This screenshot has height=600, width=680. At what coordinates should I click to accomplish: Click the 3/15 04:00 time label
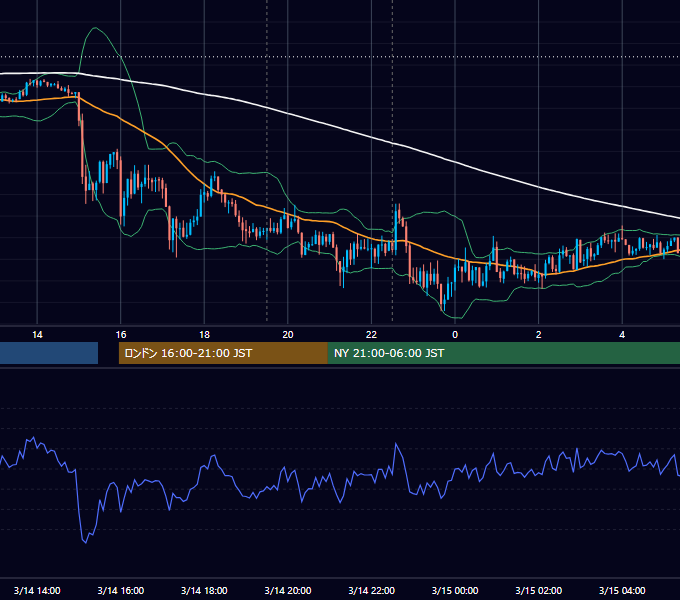point(622,590)
